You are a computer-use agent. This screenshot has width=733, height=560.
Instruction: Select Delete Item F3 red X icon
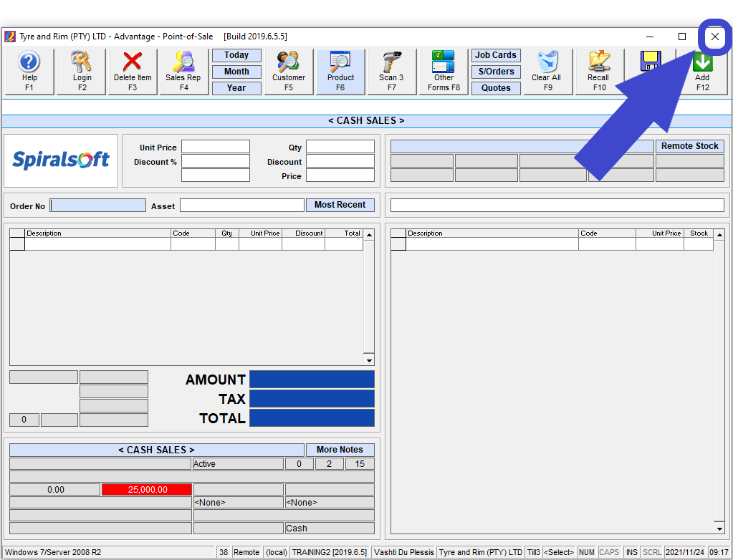pyautogui.click(x=133, y=72)
